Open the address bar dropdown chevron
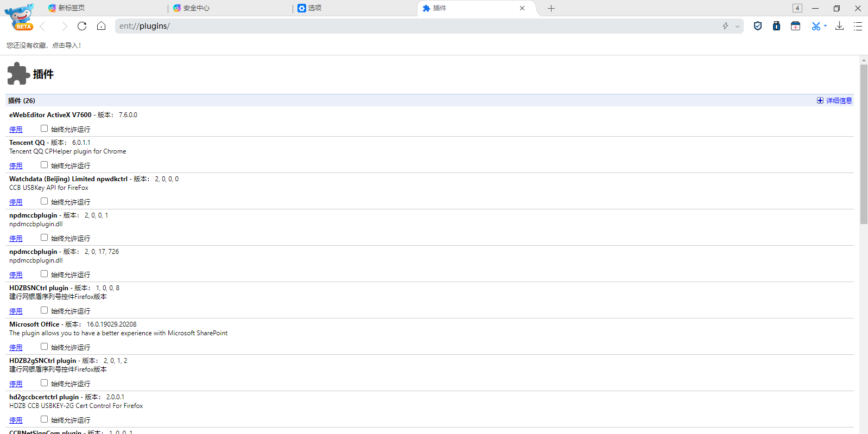Image resolution: width=868 pixels, height=434 pixels. [x=737, y=26]
